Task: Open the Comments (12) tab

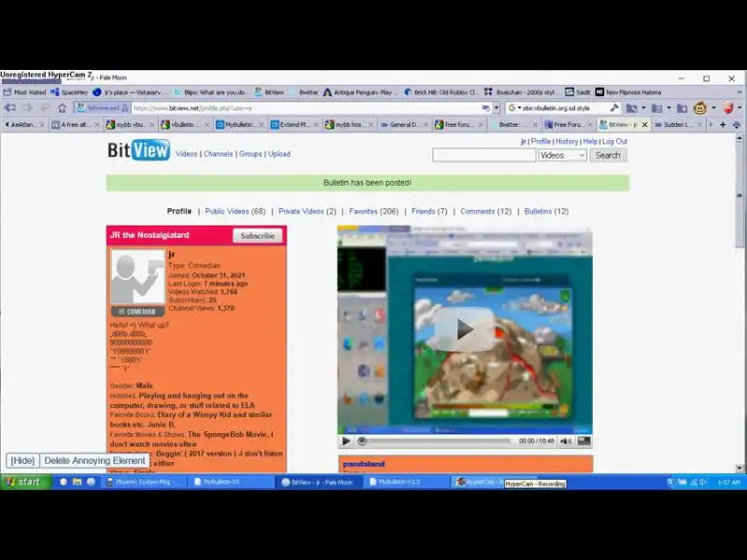Action: [x=486, y=212]
